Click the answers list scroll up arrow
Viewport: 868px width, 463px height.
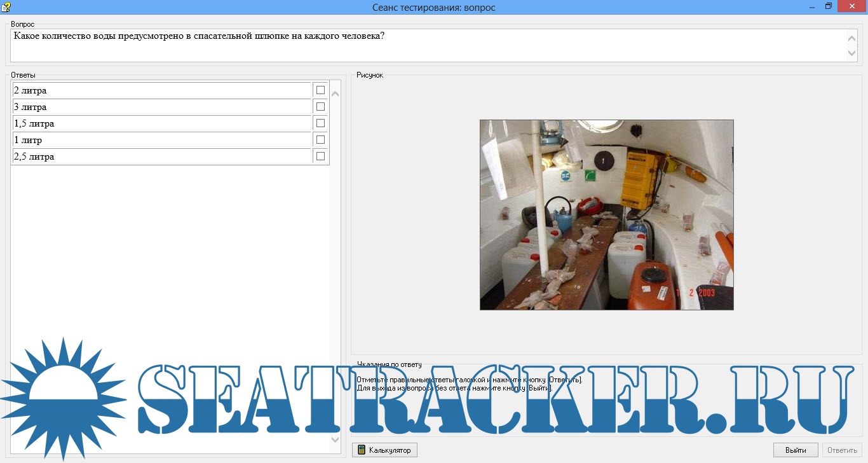tap(336, 94)
